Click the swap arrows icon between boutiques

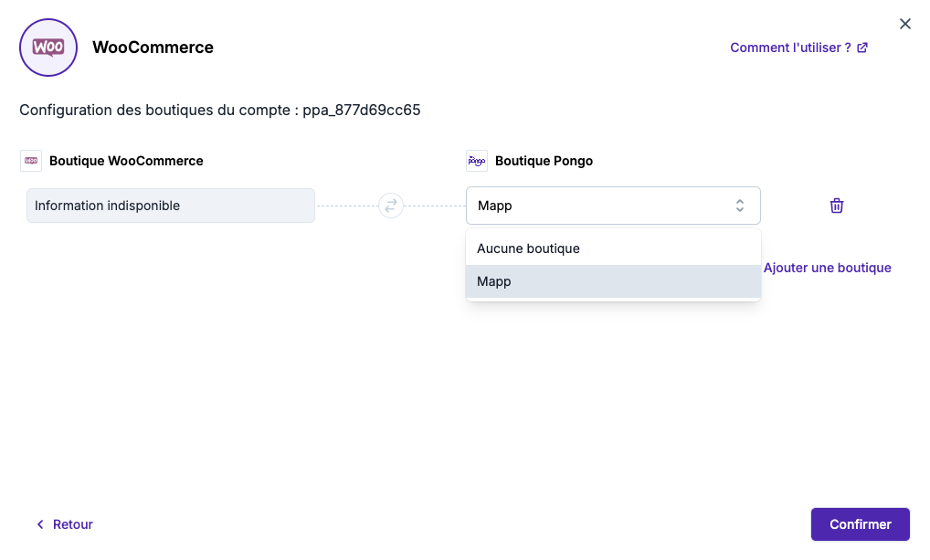click(x=391, y=206)
